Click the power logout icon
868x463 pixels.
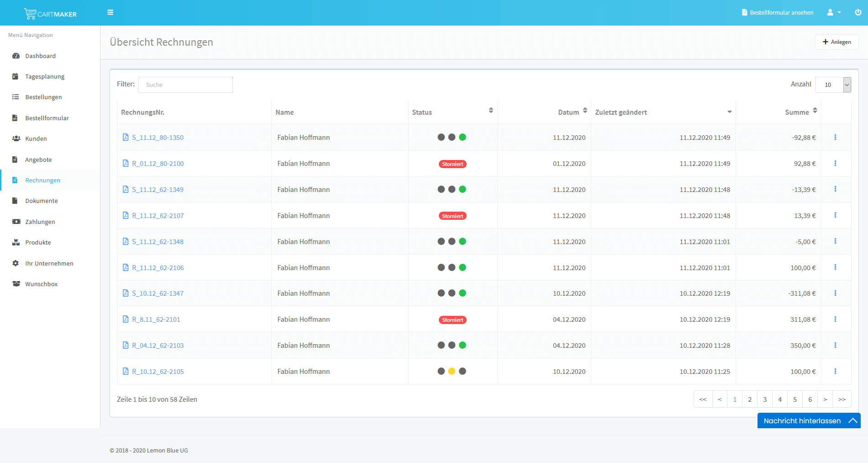(x=858, y=12)
